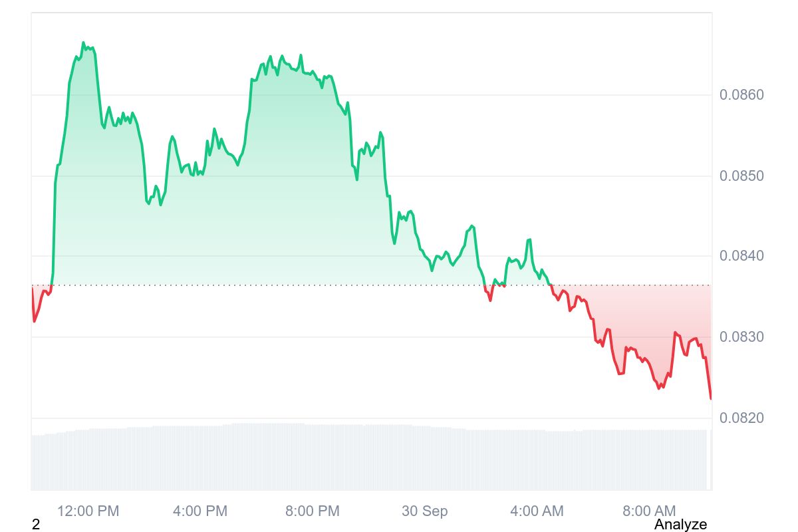Select the 12:00 PM time axis label

tap(88, 511)
